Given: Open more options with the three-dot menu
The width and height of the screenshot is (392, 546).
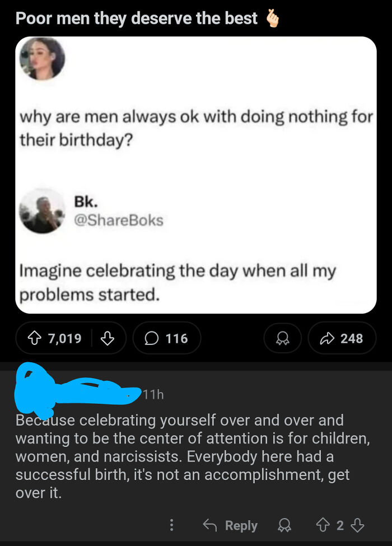Looking at the screenshot, I should tap(171, 525).
